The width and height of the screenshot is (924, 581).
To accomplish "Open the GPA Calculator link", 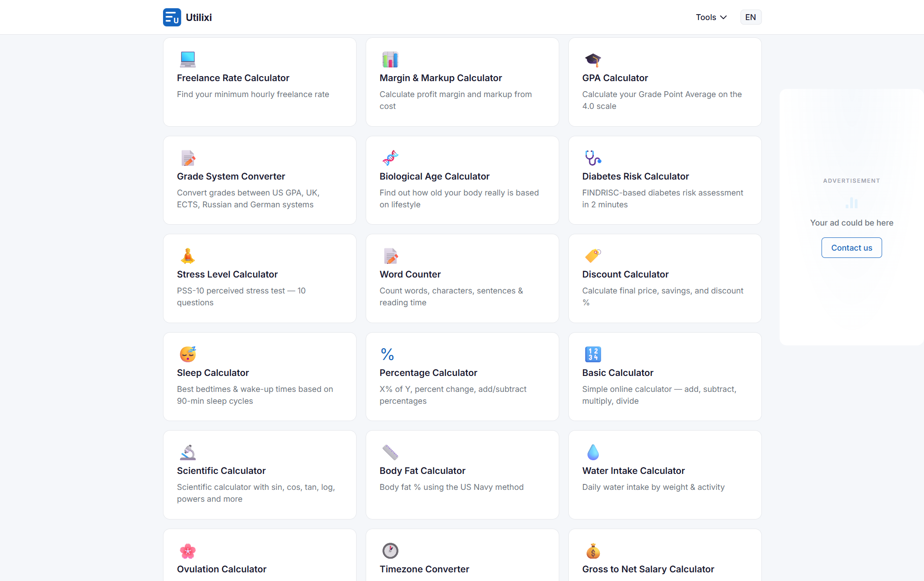I will pos(615,78).
